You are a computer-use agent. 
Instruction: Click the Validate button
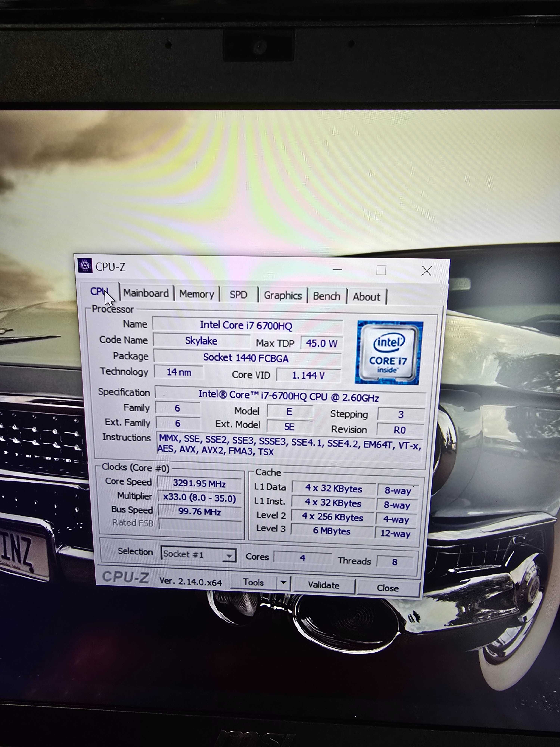pyautogui.click(x=324, y=585)
